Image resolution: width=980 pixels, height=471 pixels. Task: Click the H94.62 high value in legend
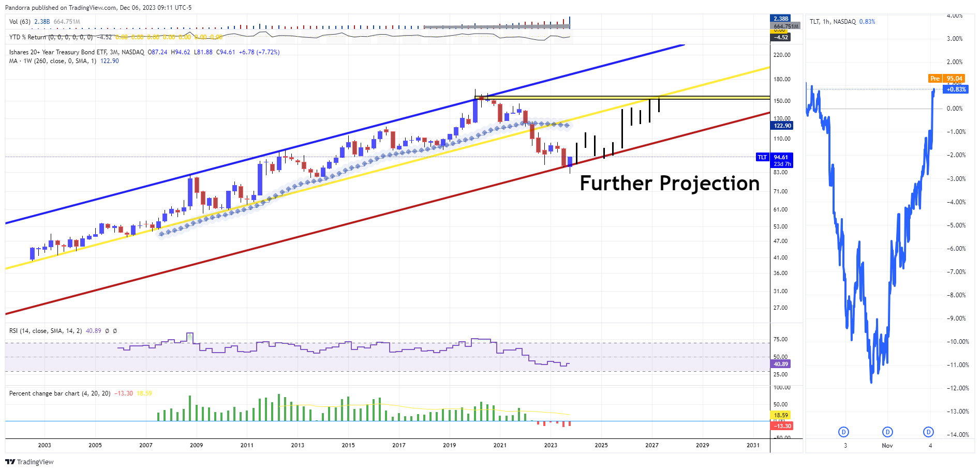[181, 52]
